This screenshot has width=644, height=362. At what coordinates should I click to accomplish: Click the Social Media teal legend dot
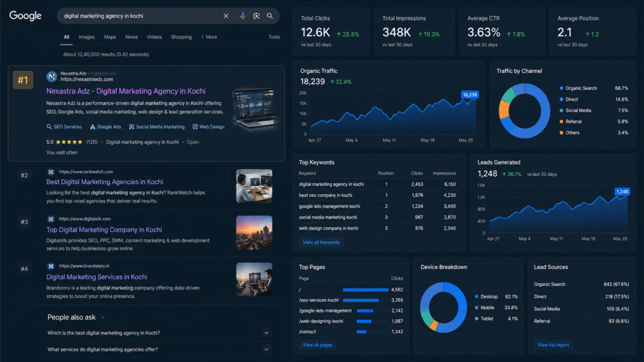click(561, 111)
